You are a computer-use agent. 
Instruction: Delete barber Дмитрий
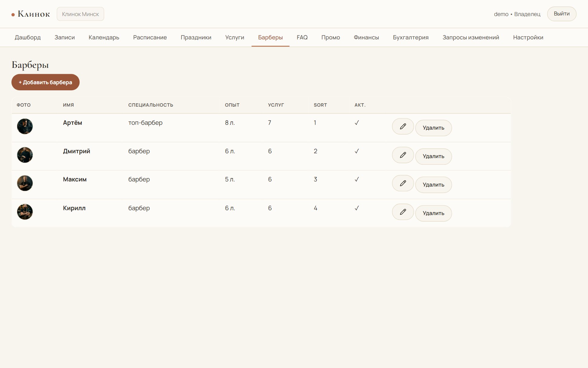pyautogui.click(x=433, y=156)
